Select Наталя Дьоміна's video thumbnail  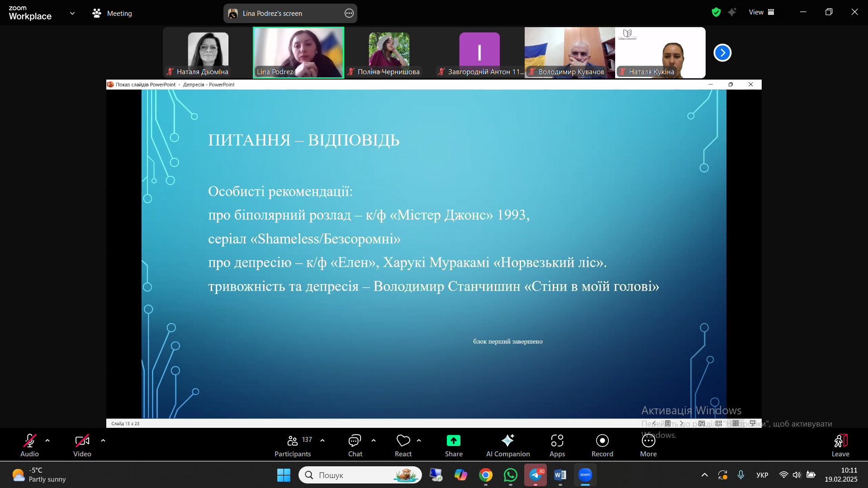tap(208, 52)
